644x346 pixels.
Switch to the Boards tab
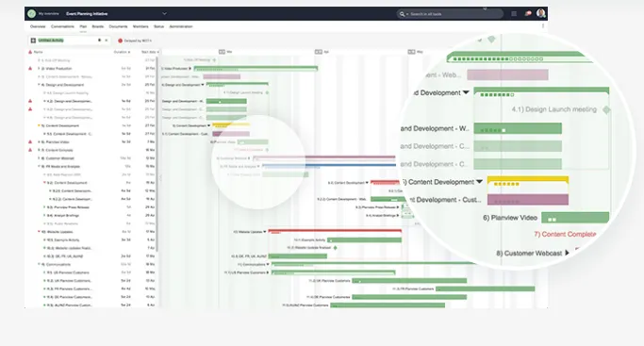pos(98,26)
